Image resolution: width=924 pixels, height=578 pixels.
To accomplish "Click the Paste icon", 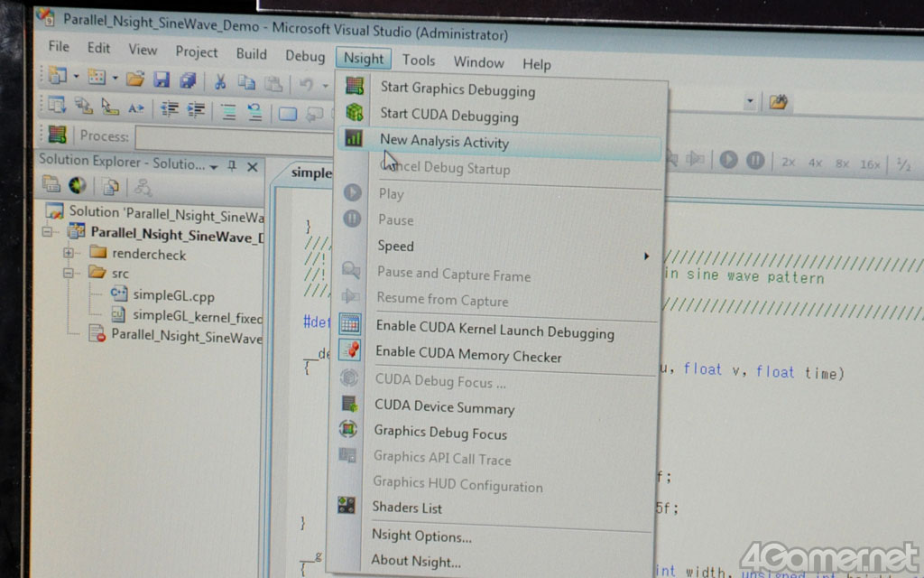I will 273,84.
